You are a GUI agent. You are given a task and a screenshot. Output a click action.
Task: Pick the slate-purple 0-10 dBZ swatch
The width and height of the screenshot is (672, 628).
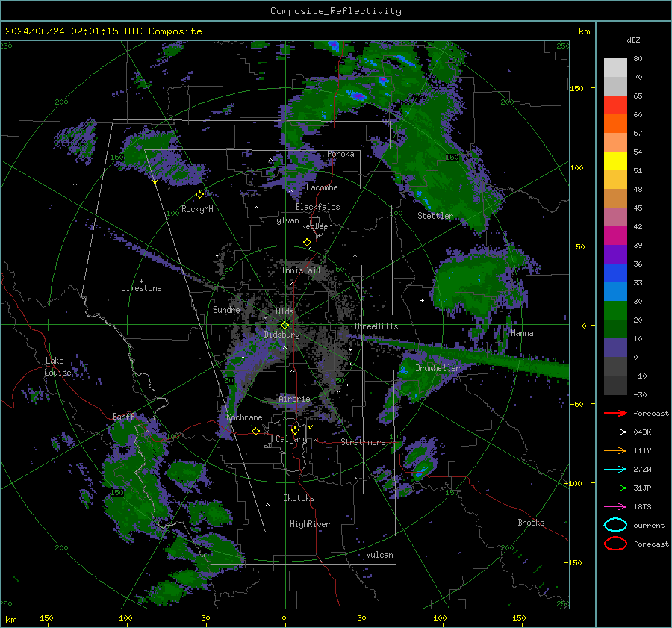click(615, 348)
